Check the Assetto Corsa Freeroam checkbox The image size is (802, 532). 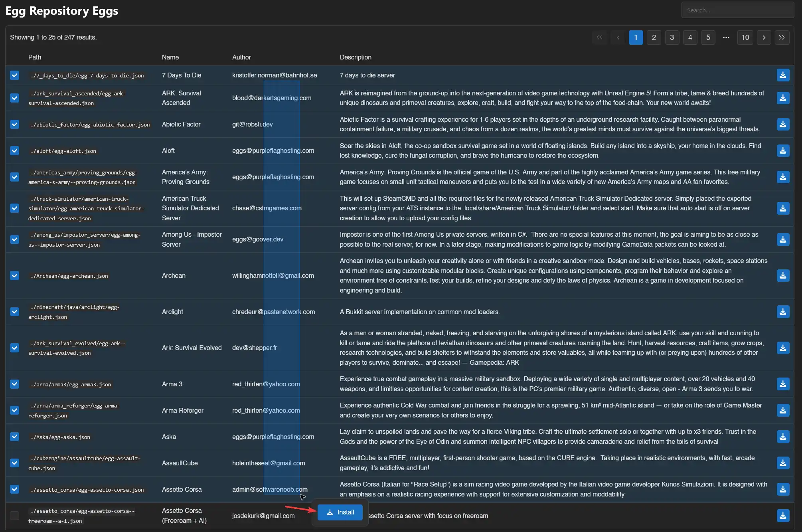point(15,516)
